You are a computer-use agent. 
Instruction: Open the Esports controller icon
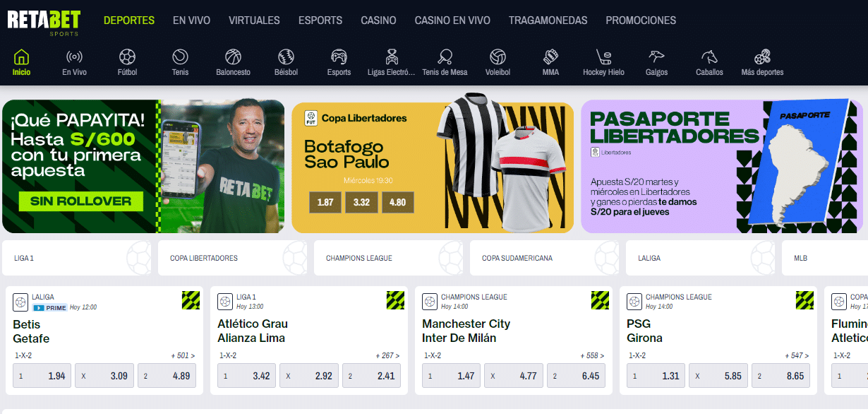pyautogui.click(x=339, y=57)
